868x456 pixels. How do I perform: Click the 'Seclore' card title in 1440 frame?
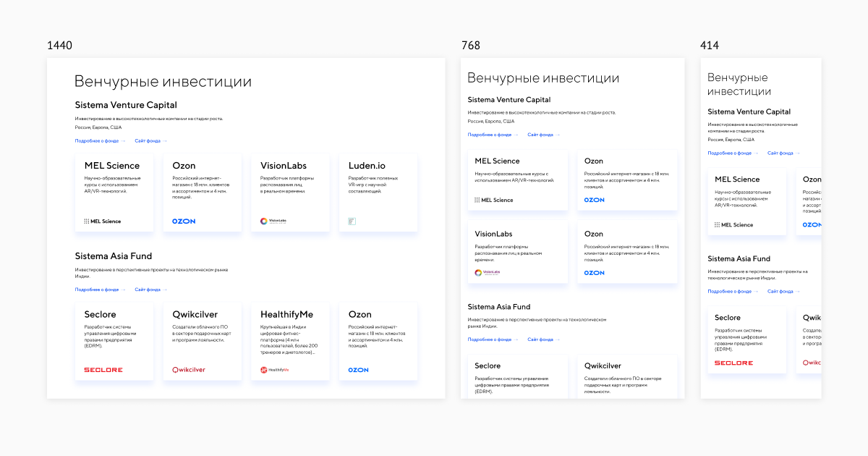click(x=101, y=315)
